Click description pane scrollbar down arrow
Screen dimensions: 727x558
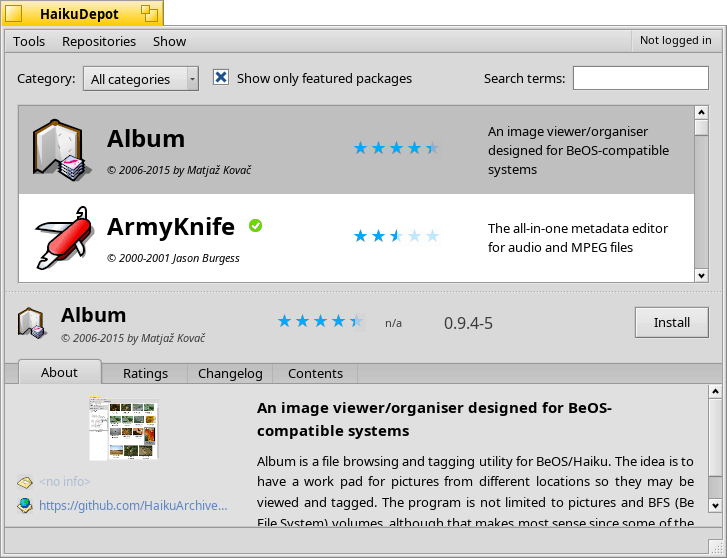pos(715,506)
